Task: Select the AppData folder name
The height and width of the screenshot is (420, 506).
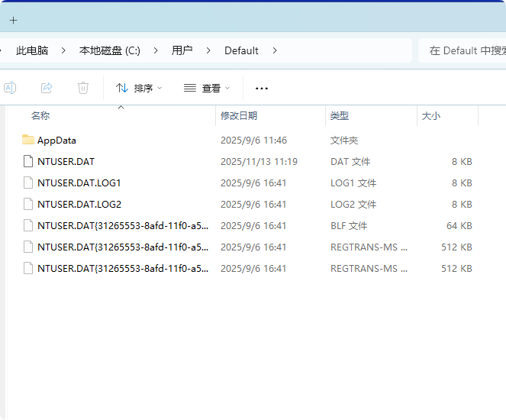Action: [56, 141]
